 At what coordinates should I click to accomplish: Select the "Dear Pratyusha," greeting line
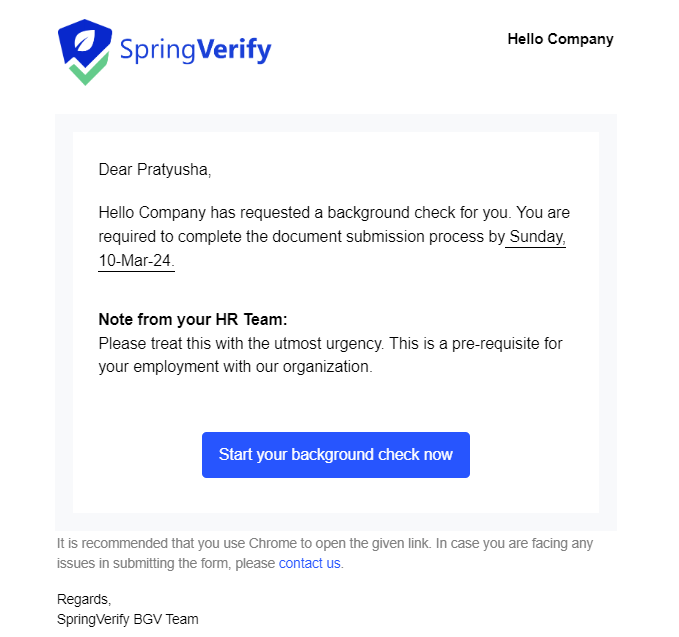(x=155, y=169)
